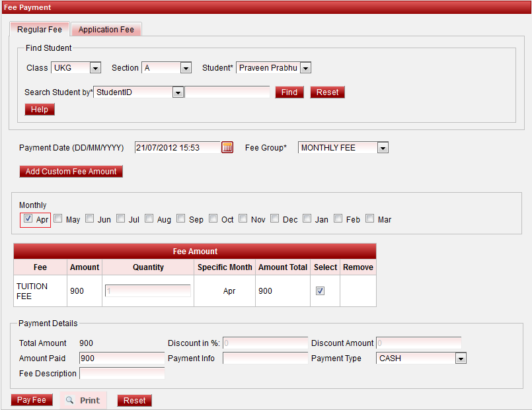This screenshot has width=532, height=410.
Task: Click the Amount Paid input field
Action: click(x=122, y=359)
